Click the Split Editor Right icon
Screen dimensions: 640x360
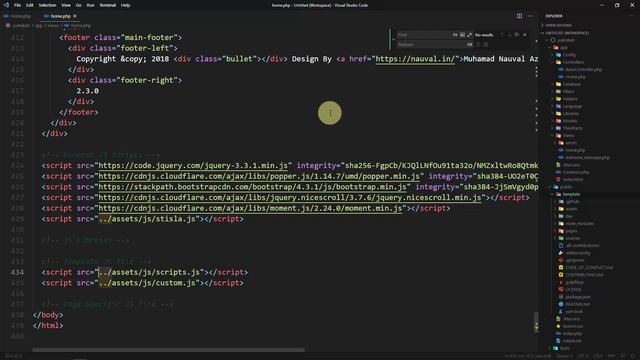point(519,16)
